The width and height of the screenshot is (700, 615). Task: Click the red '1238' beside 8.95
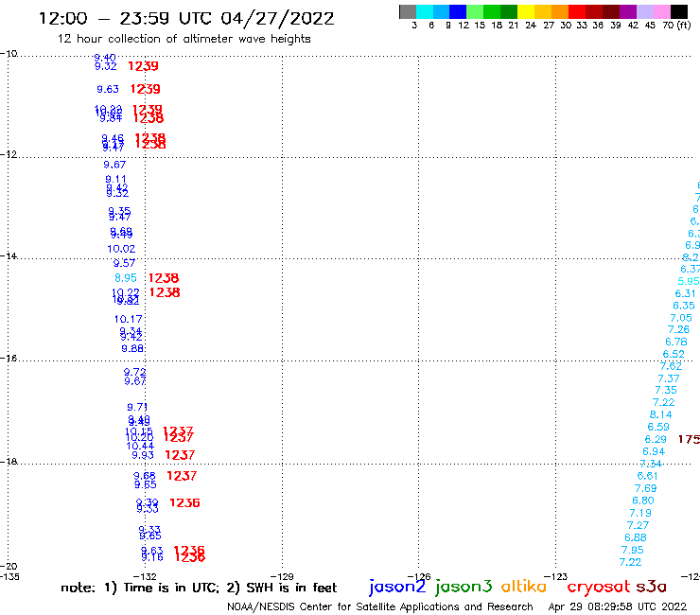pyautogui.click(x=164, y=278)
